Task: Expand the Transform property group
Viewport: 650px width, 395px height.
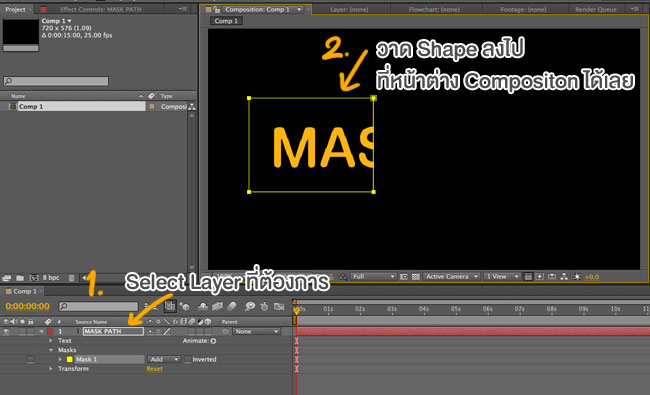Action: click(x=51, y=368)
